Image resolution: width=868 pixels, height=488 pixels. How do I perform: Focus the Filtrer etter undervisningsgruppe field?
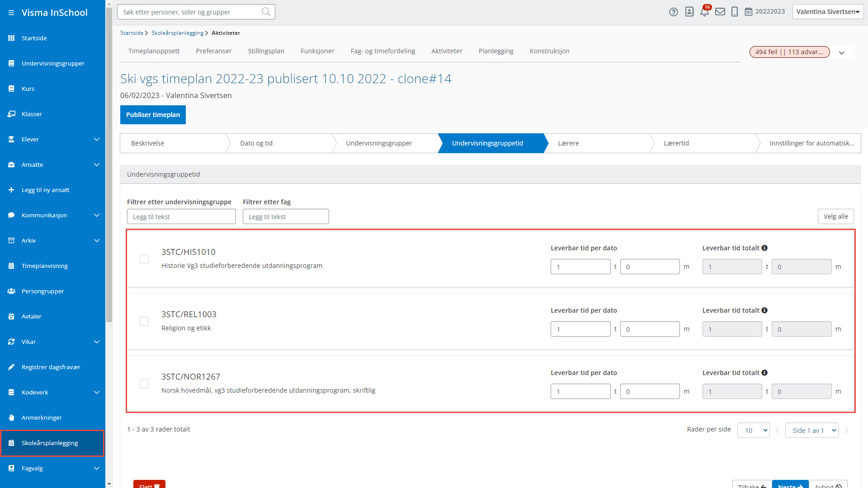click(181, 216)
